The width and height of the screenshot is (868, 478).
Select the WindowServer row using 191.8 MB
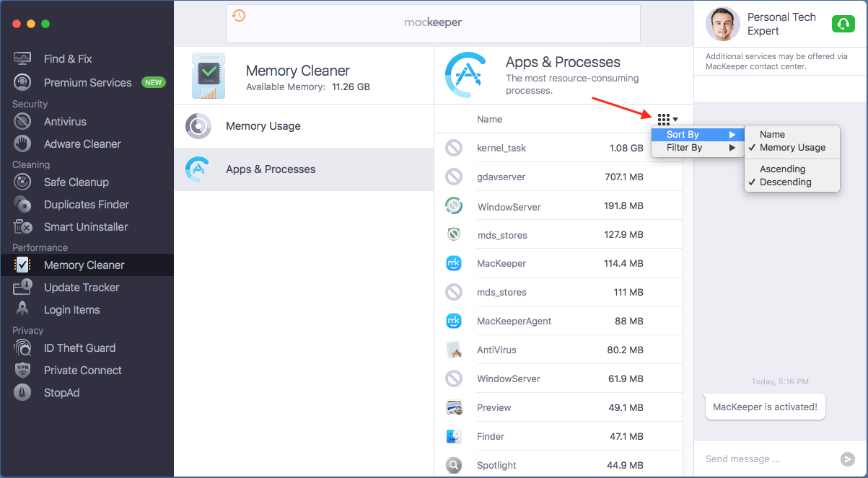[559, 205]
